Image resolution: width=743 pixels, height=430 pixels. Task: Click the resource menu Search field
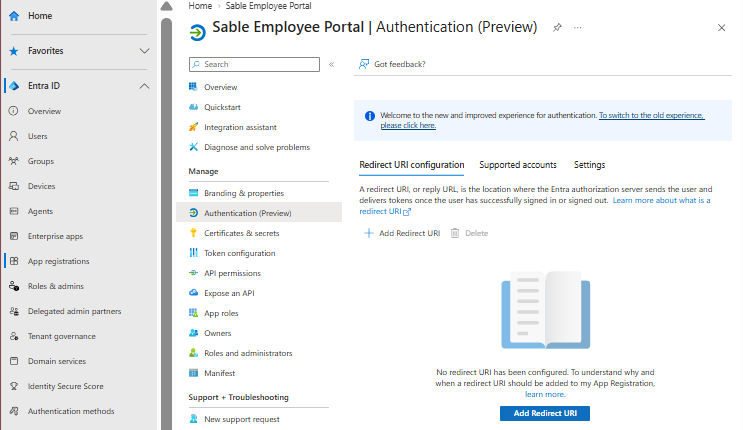tap(254, 64)
